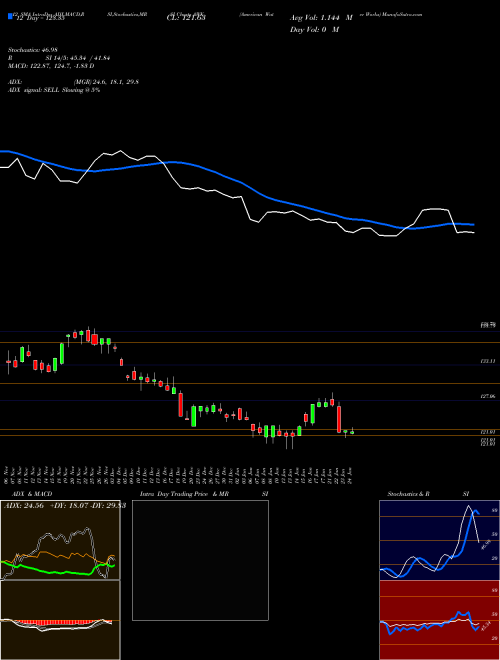Open the red RSI chart panel
This screenshot has width=500, height=660.
click(439, 620)
